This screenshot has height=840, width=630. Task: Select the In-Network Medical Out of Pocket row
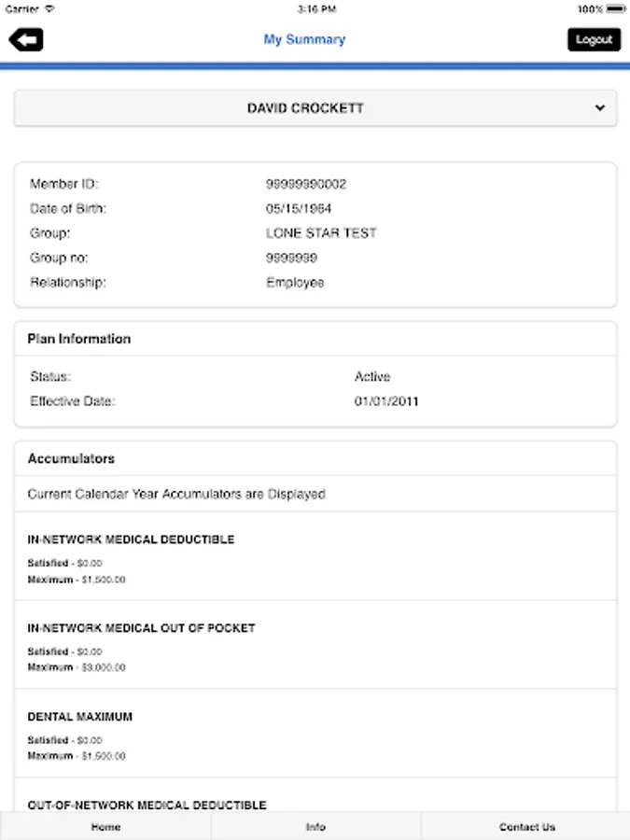[x=315, y=647]
